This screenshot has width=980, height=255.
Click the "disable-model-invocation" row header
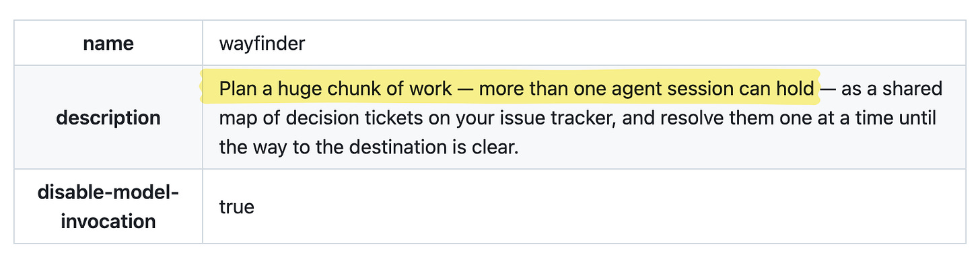coord(108,207)
